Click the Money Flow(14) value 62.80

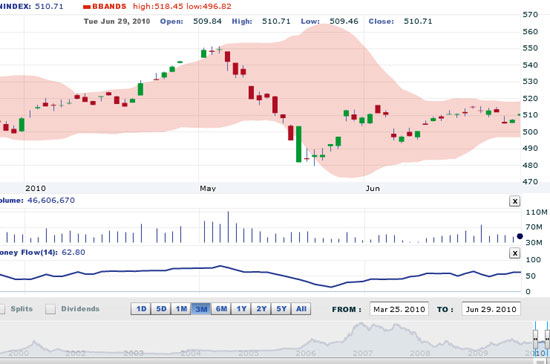coord(73,252)
